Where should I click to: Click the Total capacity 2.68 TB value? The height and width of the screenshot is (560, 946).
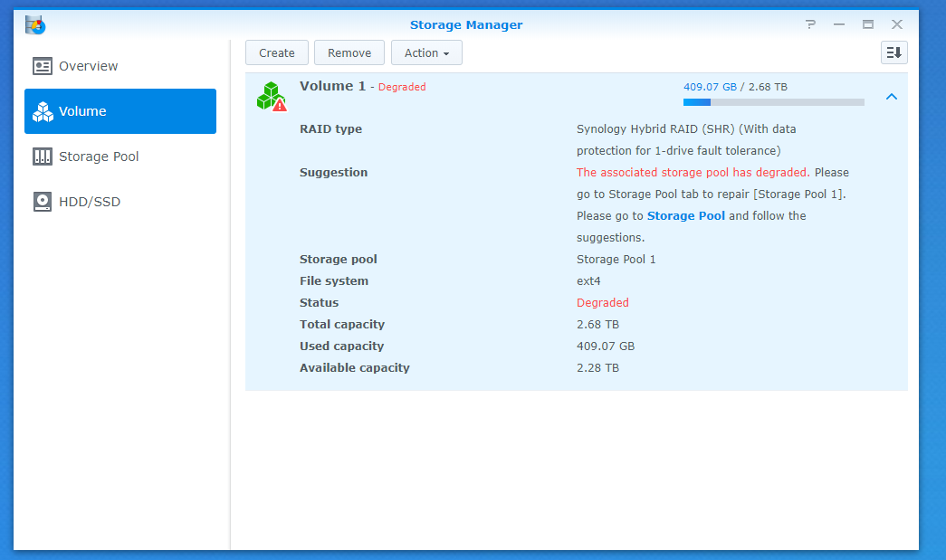(x=597, y=324)
